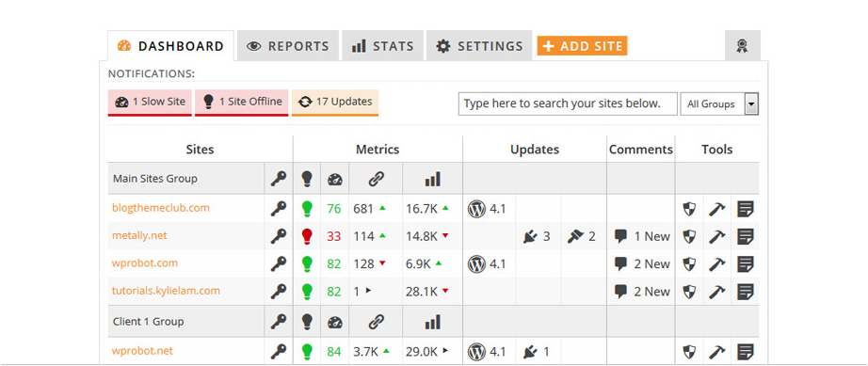
Task: Focus the site search field
Action: (568, 103)
